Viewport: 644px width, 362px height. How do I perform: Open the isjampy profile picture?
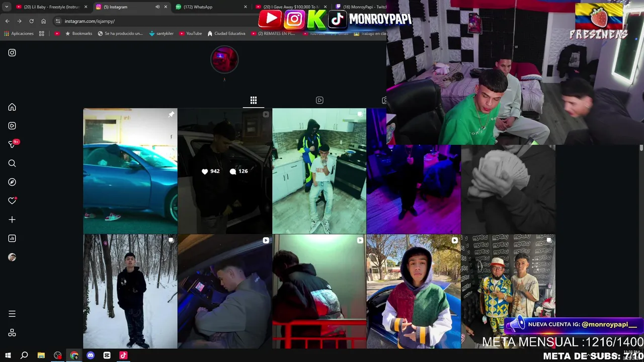(224, 59)
